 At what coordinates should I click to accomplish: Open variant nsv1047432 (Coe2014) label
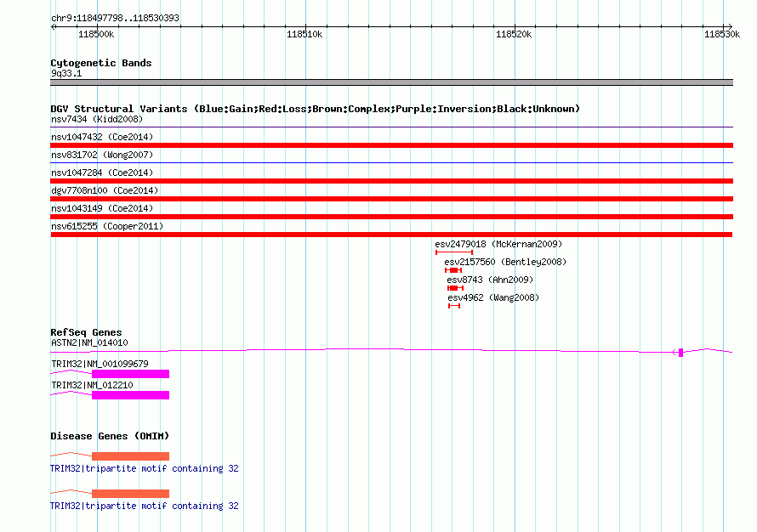point(102,137)
